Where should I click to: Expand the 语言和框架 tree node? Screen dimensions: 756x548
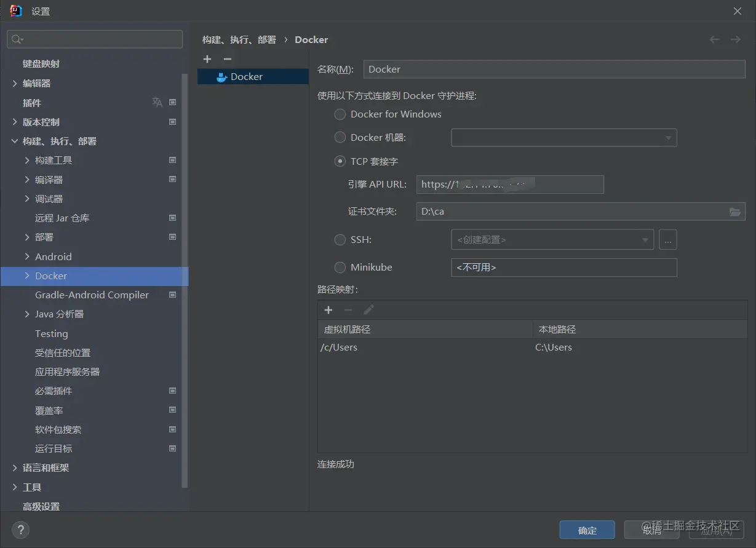pos(15,467)
